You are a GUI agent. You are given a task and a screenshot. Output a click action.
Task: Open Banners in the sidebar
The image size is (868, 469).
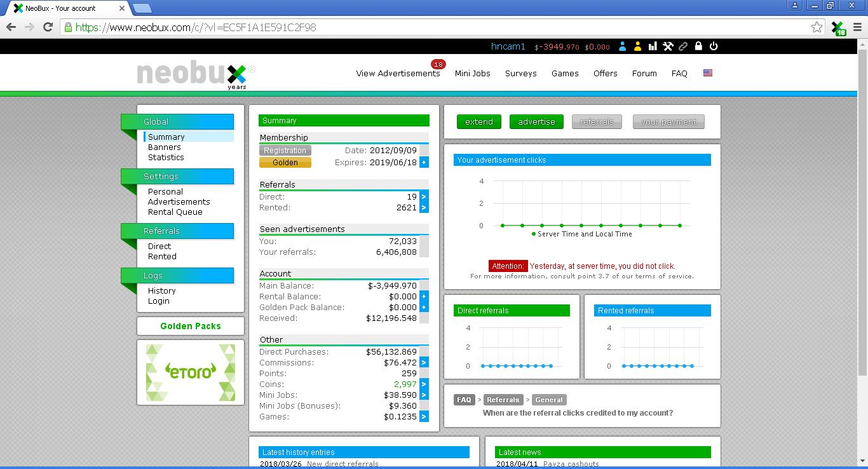165,147
